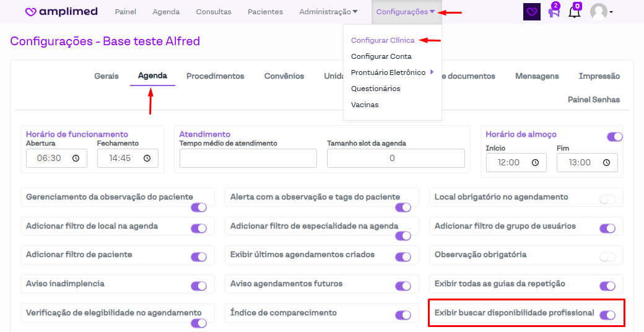Go to Pacientes in the navbar

tap(265, 12)
